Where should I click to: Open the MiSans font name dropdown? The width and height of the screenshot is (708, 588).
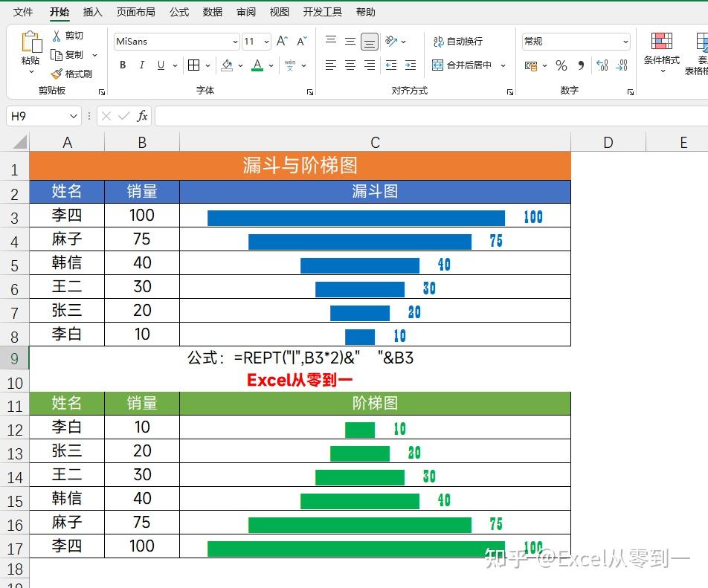coord(234,42)
